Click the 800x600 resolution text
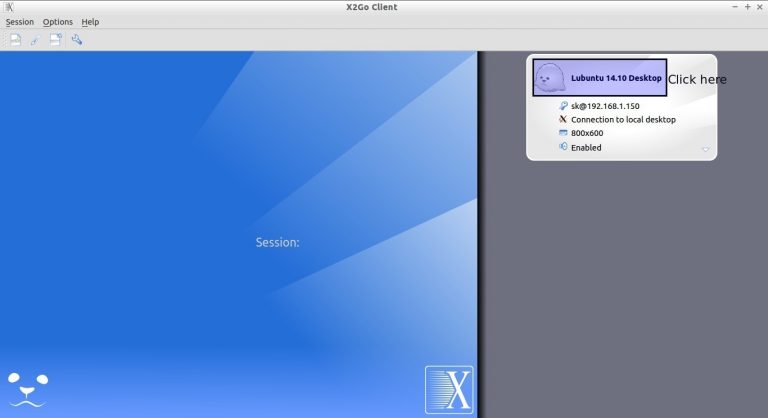The width and height of the screenshot is (768, 418). (587, 133)
